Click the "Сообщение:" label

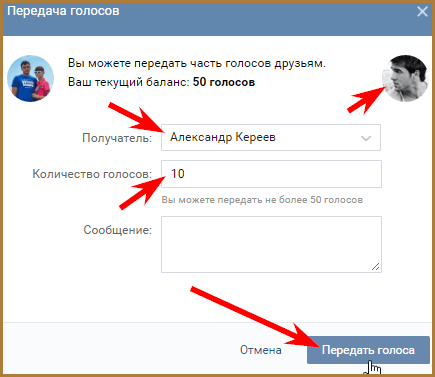coord(118,230)
